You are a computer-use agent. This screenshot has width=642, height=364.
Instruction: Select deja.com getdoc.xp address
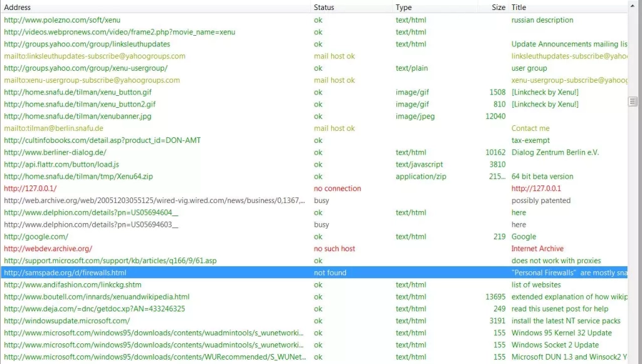(x=94, y=309)
